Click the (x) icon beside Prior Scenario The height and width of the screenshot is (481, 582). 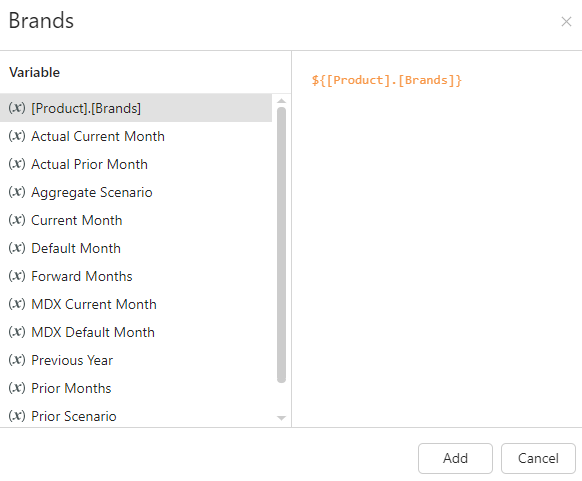17,416
